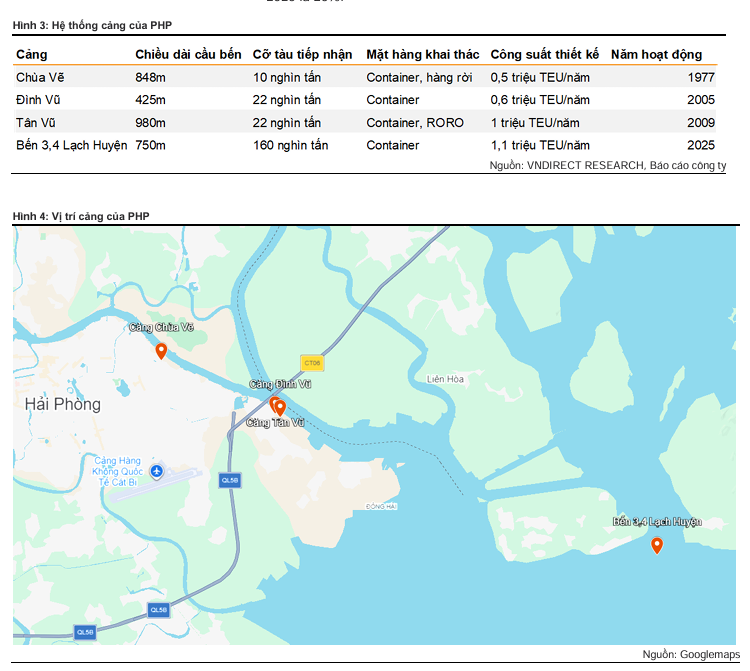The width and height of the screenshot is (750, 671).
Task: Click the '160 nghìn tấn' cell
Action: [290, 145]
